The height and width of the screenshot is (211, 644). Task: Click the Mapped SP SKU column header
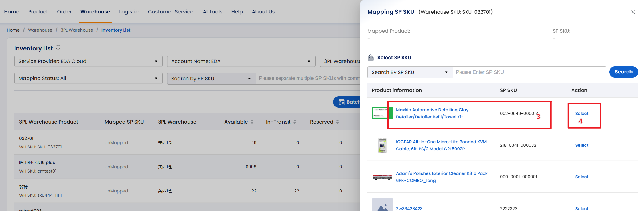pyautogui.click(x=124, y=122)
